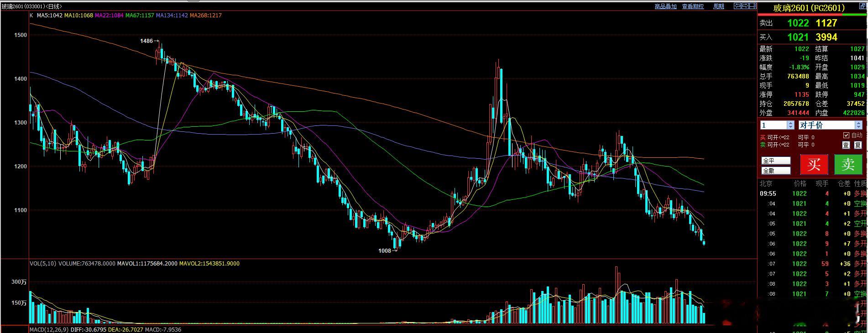Image resolution: width=868 pixels, height=333 pixels.
Task: Click the MA5:1042 indicator label
Action: click(50, 16)
